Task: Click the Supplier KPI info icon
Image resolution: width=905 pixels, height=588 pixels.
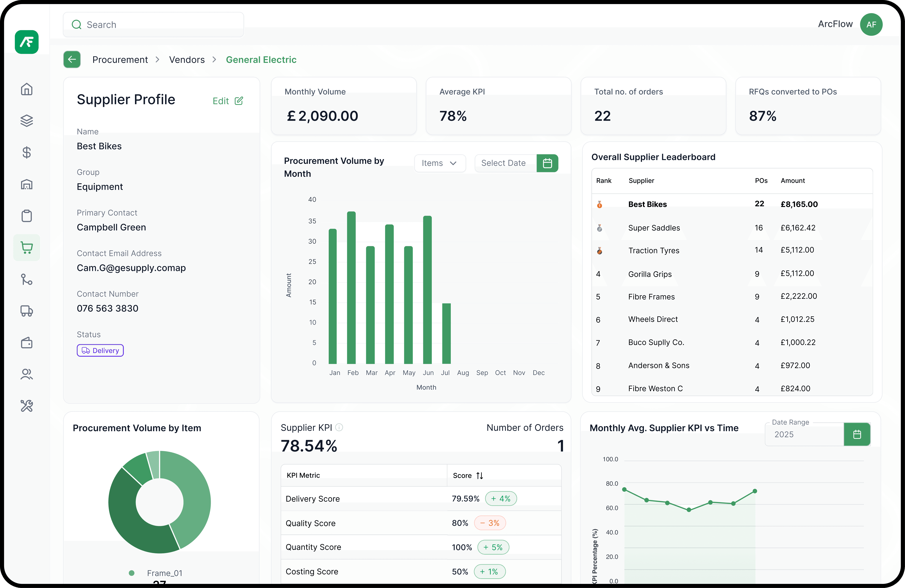Action: (339, 428)
